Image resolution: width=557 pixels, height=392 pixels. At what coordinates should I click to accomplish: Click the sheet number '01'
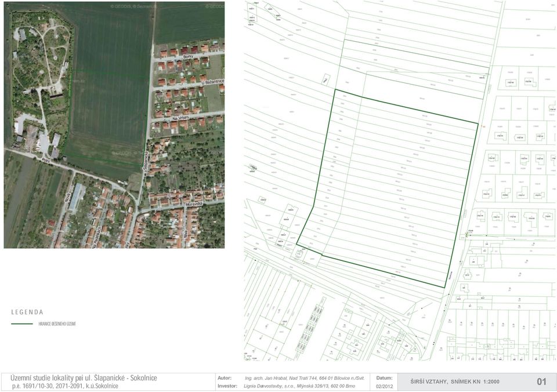tap(541, 382)
